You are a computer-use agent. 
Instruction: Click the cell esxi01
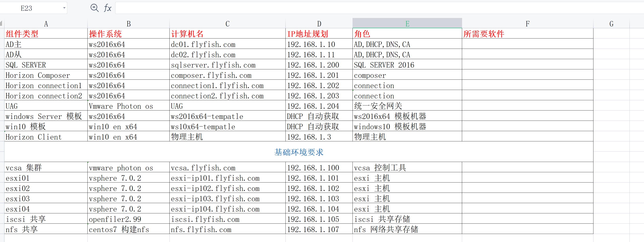point(46,177)
